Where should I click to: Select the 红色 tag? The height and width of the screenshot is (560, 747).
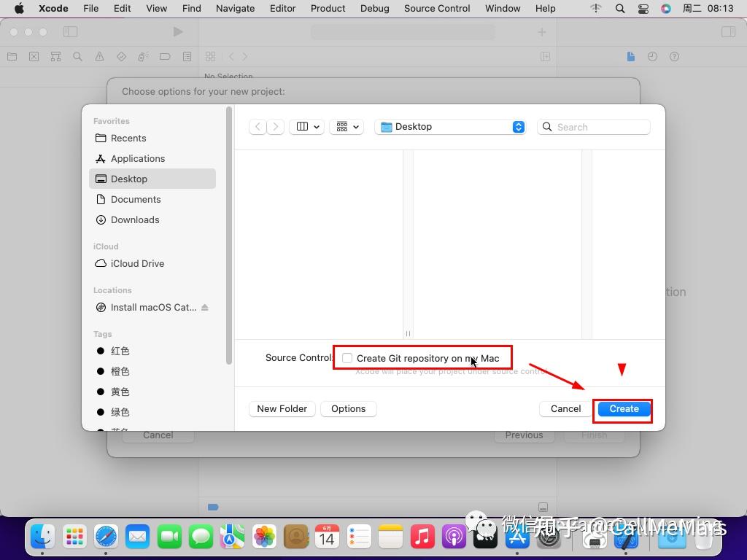point(152,351)
